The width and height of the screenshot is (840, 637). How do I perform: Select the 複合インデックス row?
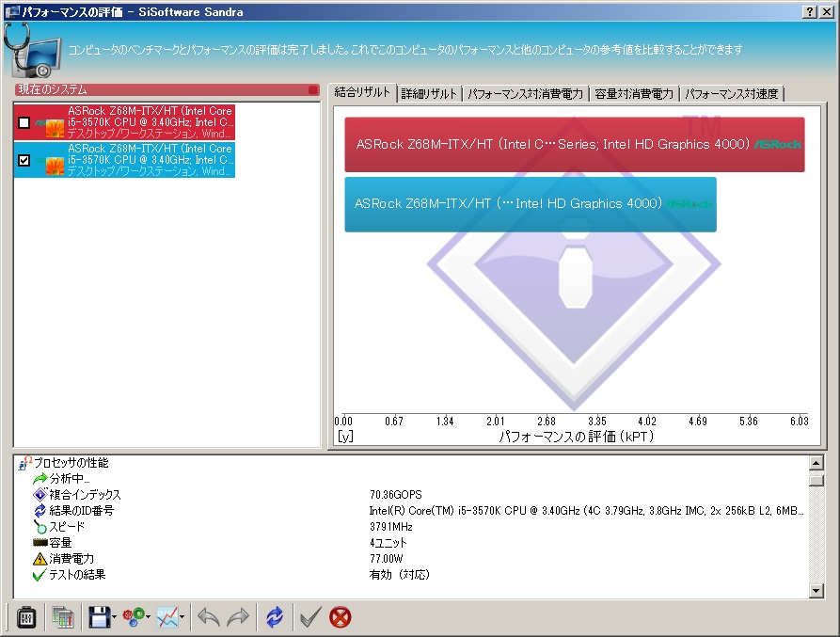click(x=86, y=495)
